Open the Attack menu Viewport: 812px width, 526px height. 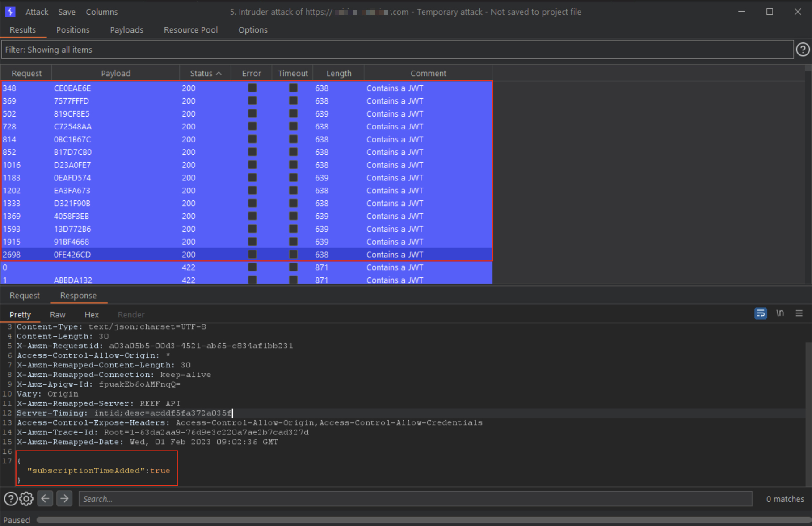coord(37,12)
